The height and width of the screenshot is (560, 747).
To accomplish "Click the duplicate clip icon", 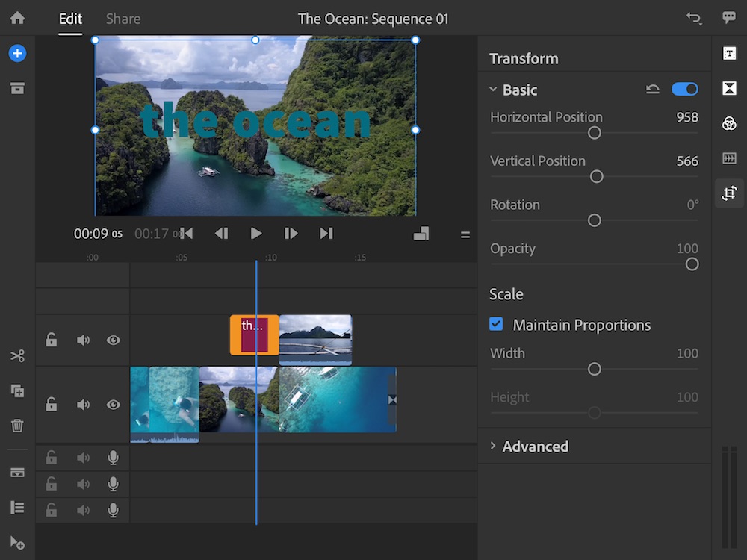I will (17, 391).
